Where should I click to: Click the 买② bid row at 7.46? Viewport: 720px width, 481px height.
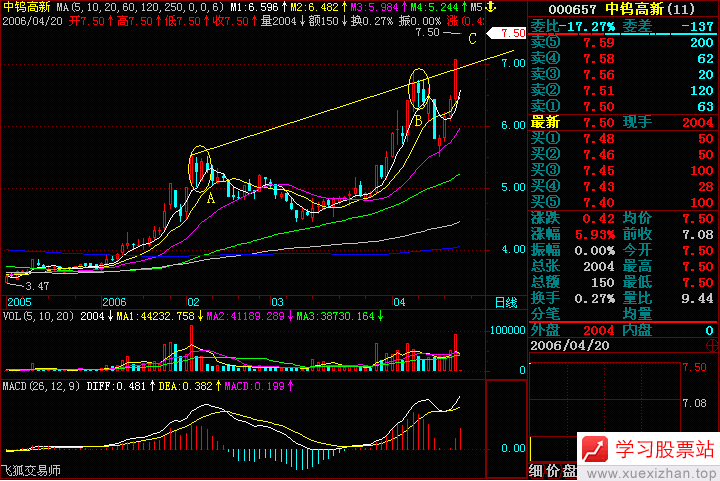(622, 155)
